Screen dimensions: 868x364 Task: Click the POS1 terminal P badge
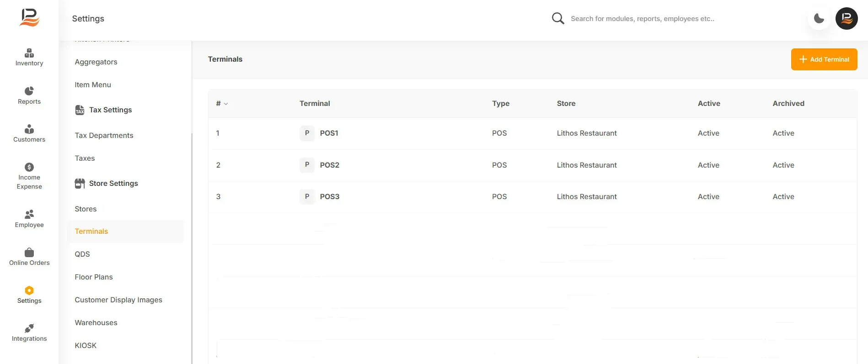(x=307, y=133)
